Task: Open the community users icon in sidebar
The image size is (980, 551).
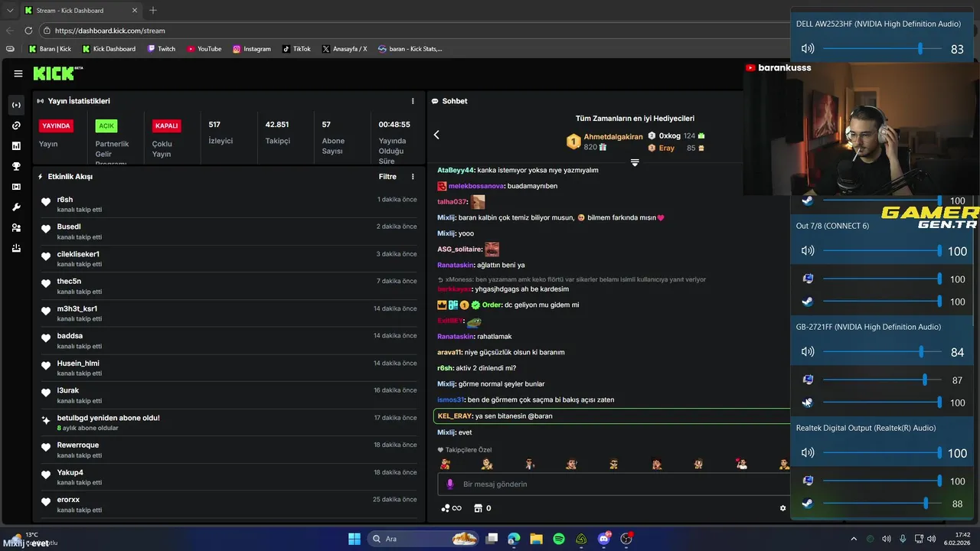Action: pyautogui.click(x=16, y=228)
